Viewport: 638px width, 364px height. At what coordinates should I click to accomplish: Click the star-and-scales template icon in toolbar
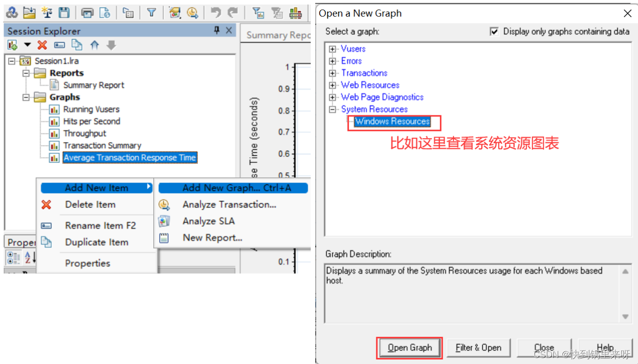46,13
